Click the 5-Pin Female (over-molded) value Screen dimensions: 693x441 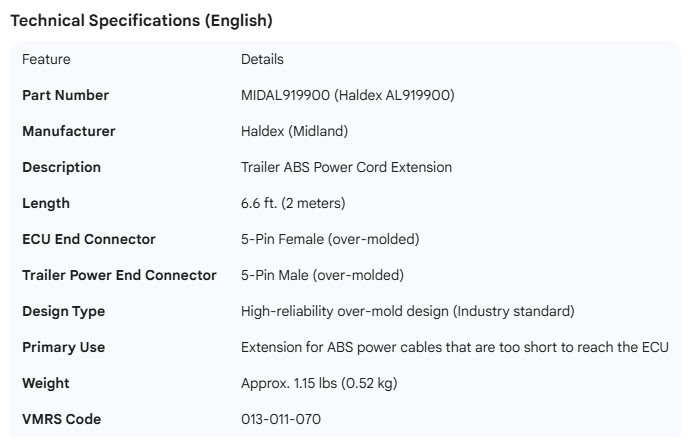(330, 239)
